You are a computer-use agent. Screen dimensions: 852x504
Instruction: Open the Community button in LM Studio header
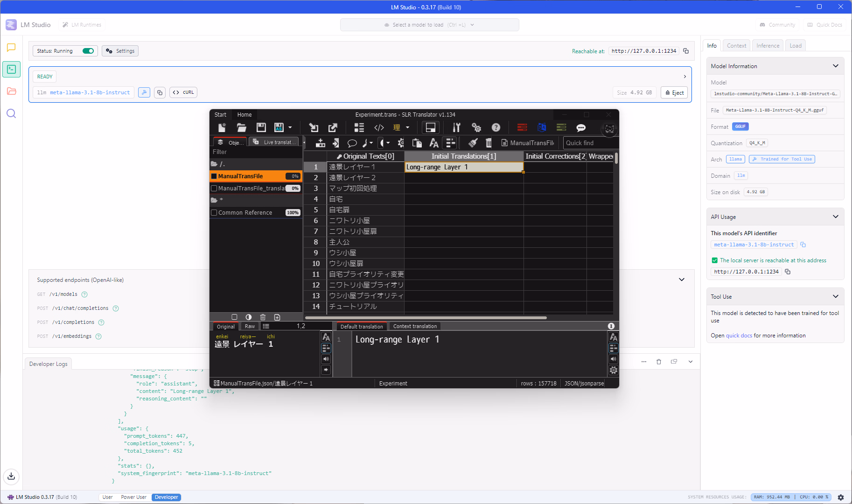[777, 25]
